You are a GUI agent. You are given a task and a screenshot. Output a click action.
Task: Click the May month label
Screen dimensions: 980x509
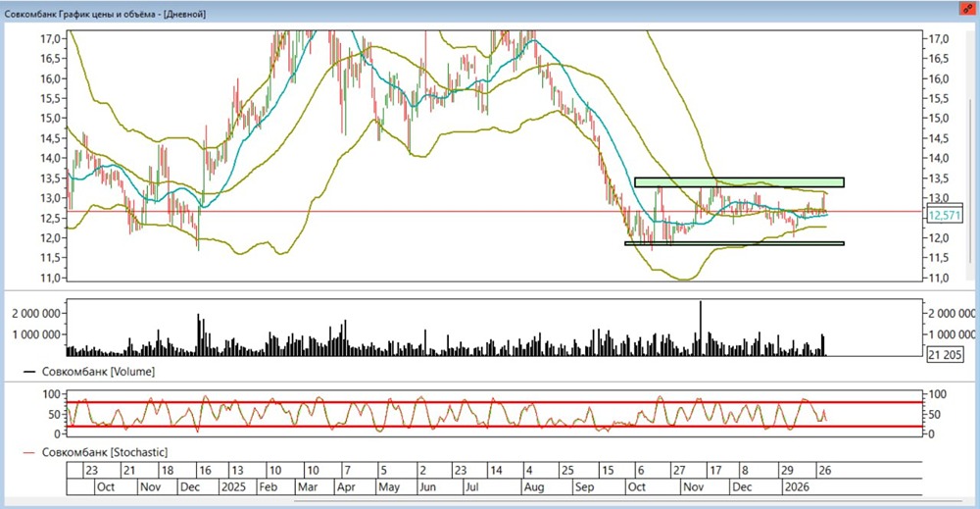(x=389, y=486)
